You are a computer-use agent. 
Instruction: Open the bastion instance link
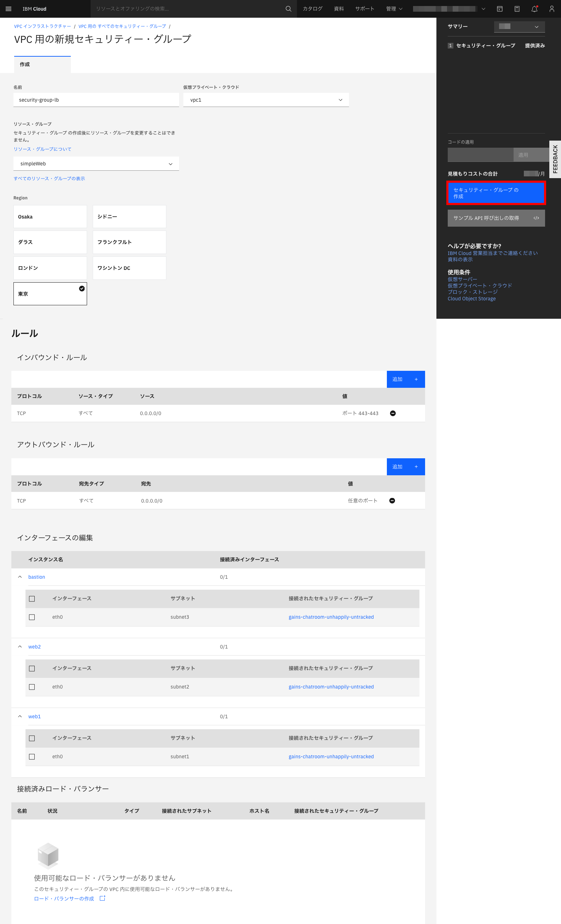pyautogui.click(x=37, y=577)
